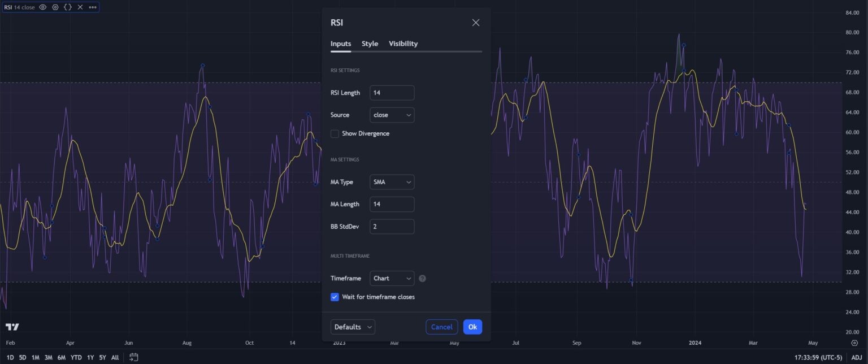Select the 5D time range
Viewport: 868px width, 364px height.
(x=23, y=357)
